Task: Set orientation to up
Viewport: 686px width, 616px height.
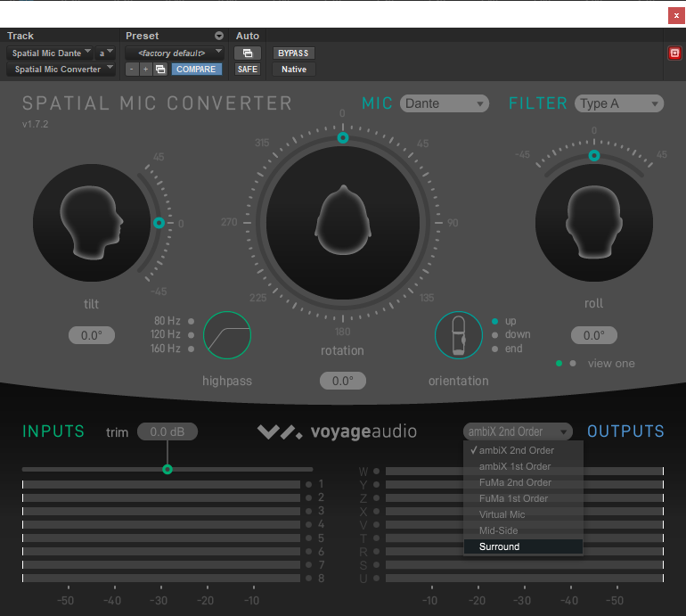Action: [x=494, y=321]
